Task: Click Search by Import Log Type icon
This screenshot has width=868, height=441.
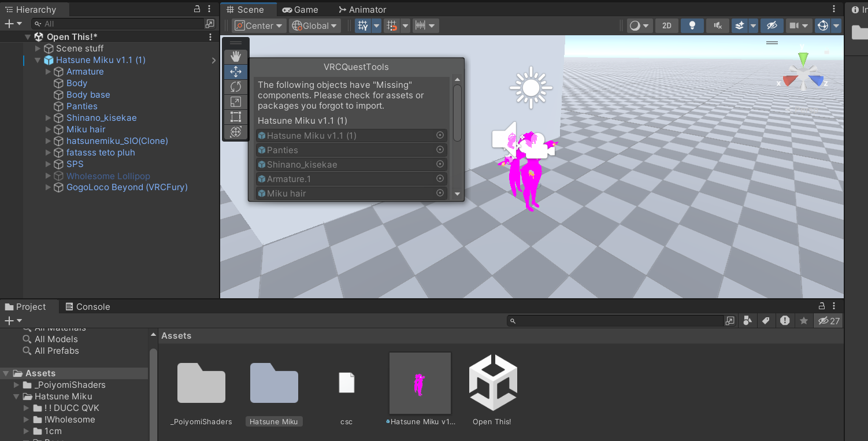Action: coord(785,321)
